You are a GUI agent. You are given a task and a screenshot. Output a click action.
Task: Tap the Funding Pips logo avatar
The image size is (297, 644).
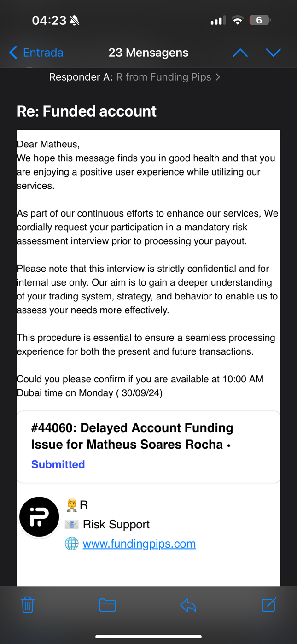[x=39, y=517]
